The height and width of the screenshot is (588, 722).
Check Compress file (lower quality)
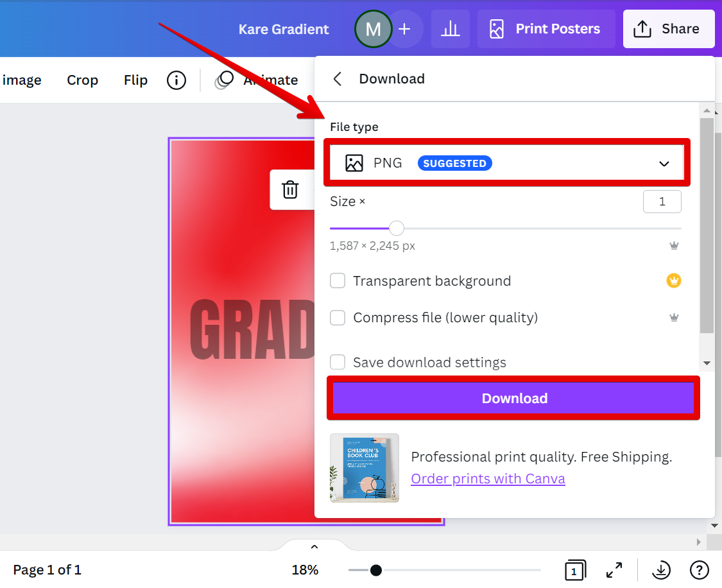pos(338,317)
